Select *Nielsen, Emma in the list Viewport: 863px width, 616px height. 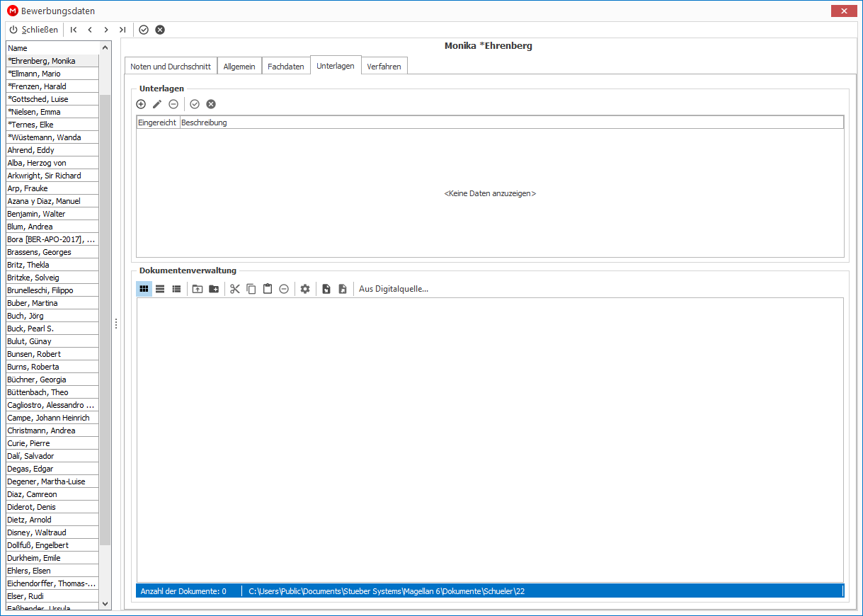52,112
